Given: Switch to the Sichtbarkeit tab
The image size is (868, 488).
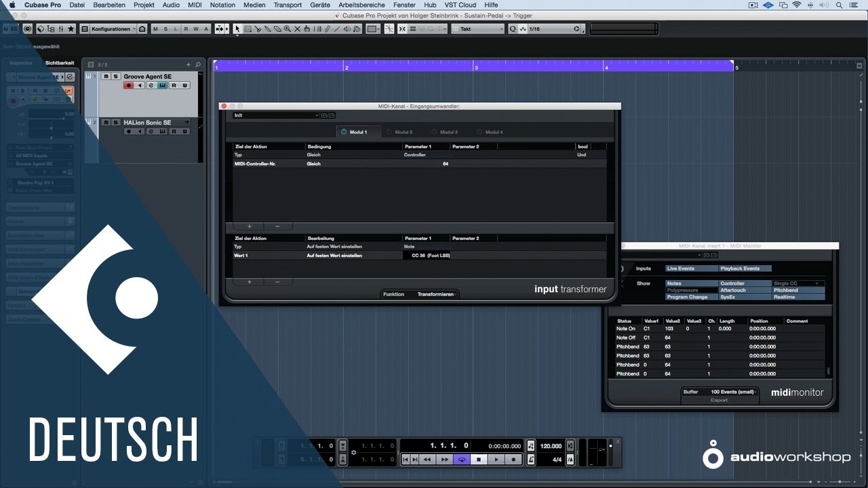Looking at the screenshot, I should tap(60, 63).
